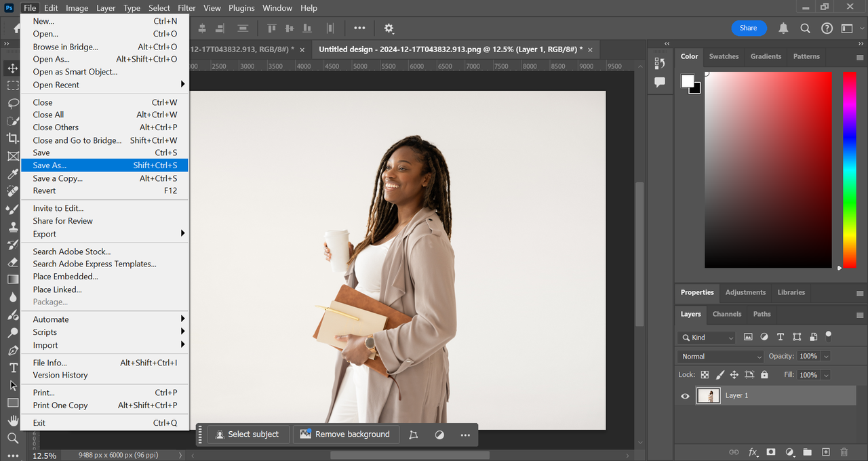Open the options bar settings gear
This screenshot has height=461, width=868.
pos(389,28)
